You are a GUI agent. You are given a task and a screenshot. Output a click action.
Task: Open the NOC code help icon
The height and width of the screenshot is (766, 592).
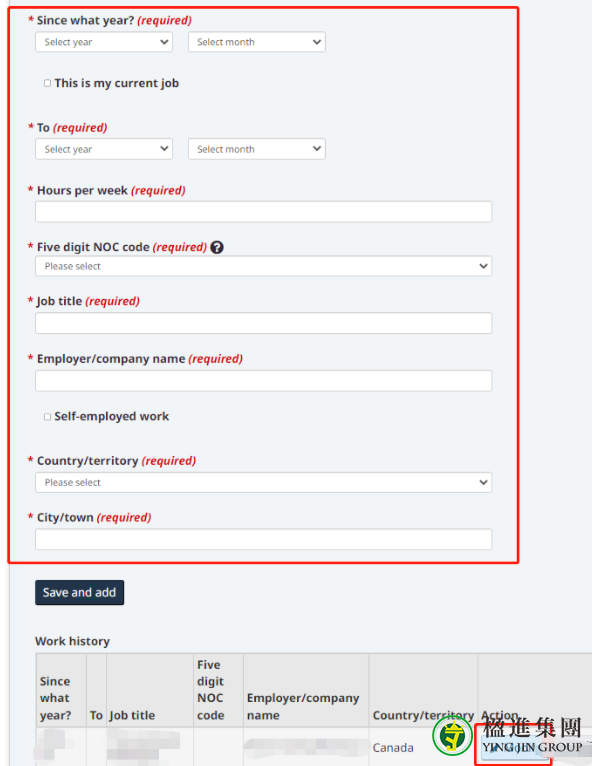point(217,247)
